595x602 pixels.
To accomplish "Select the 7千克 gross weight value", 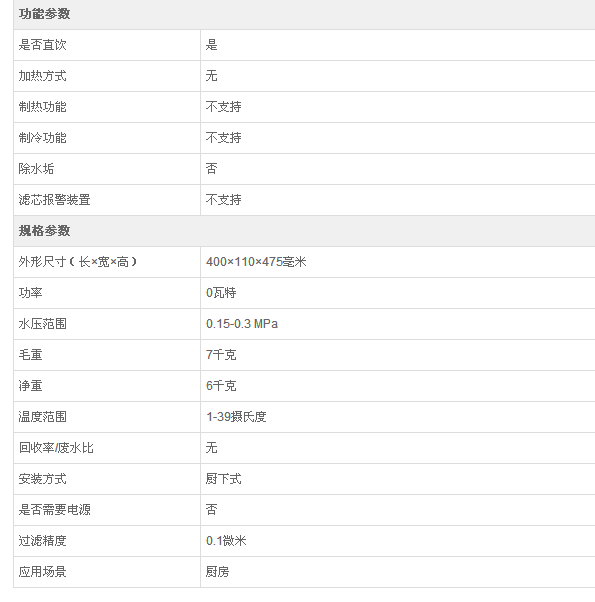I will click(x=221, y=355).
